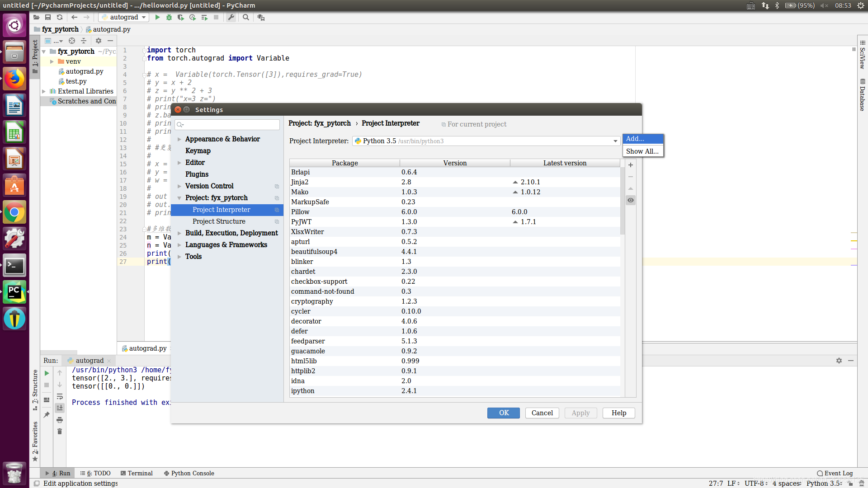Hide the Run panel with the minus icon

point(851,361)
